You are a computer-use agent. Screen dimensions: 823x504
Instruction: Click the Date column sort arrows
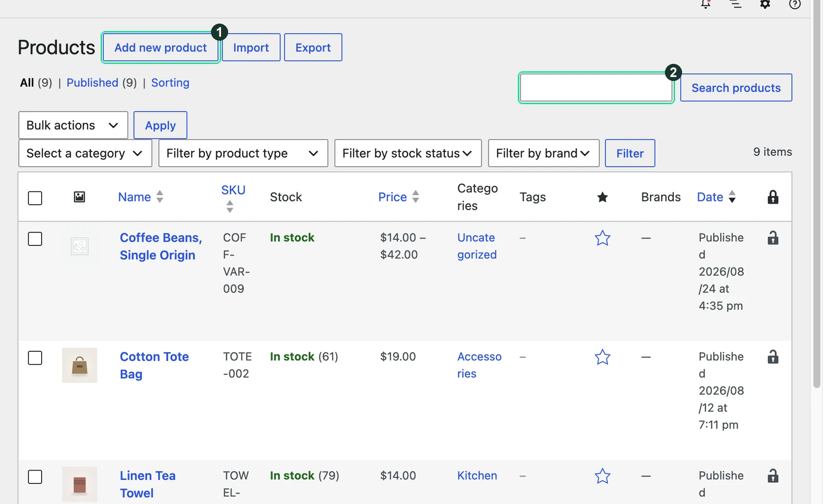tap(732, 196)
